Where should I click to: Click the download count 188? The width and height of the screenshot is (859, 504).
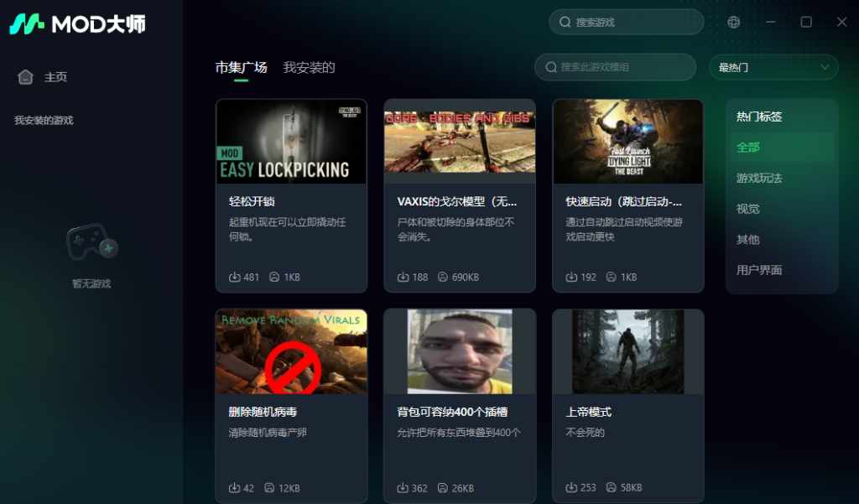419,278
